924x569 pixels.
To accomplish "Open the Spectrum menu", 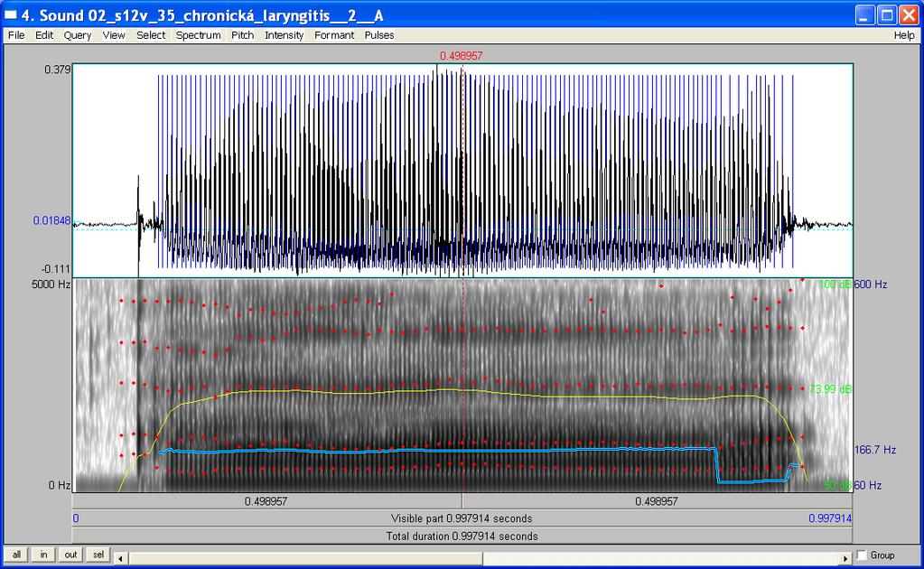I will [x=198, y=35].
